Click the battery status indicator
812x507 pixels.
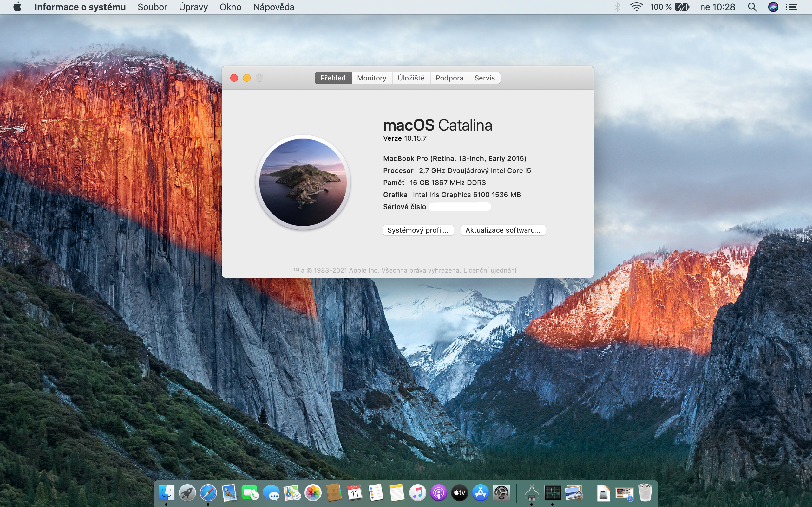pos(681,7)
